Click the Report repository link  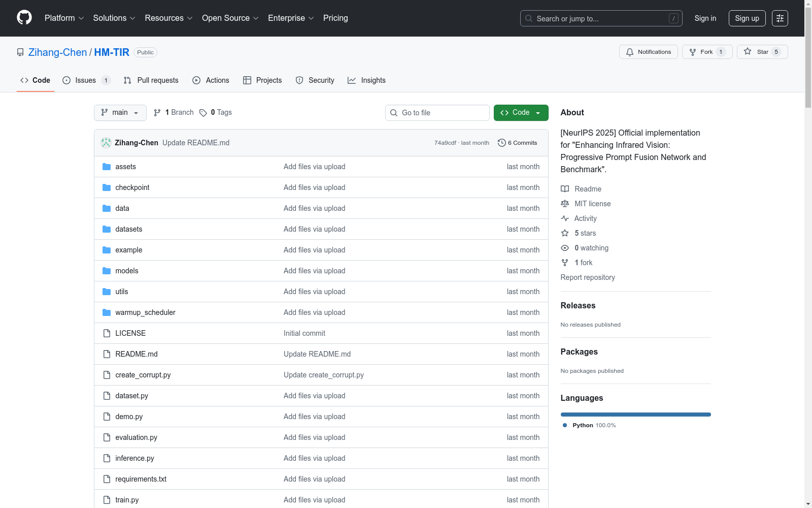click(588, 277)
